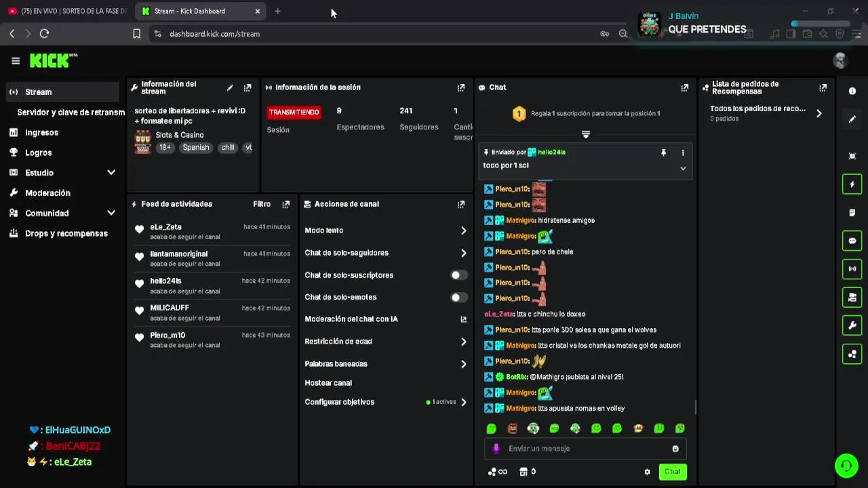Click the purple microphone icon in the chat input
The width and height of the screenshot is (868, 488).
496,449
